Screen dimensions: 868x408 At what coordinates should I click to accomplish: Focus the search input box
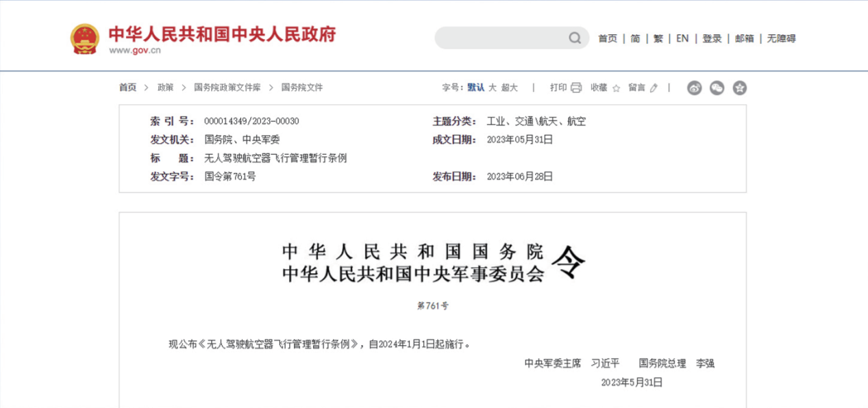point(500,38)
